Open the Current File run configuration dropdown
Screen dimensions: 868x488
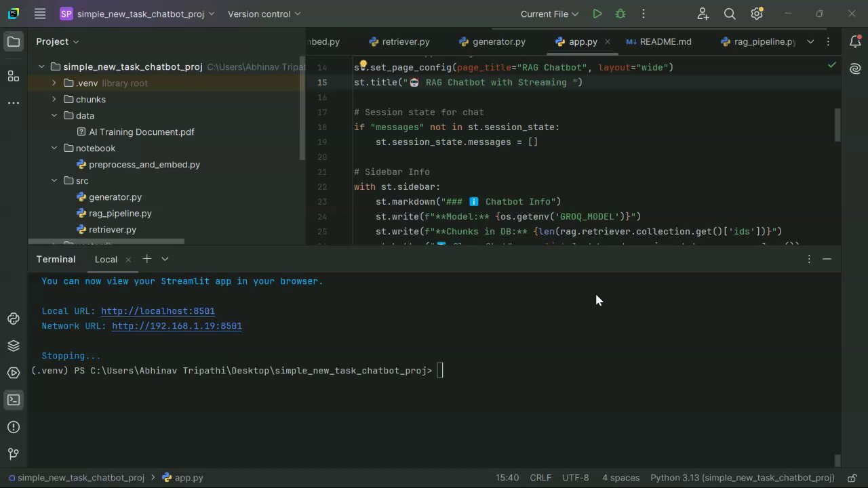coord(549,14)
